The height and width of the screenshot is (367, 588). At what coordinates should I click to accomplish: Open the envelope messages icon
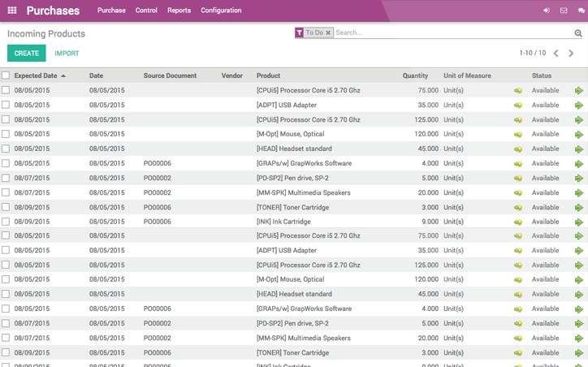point(564,11)
